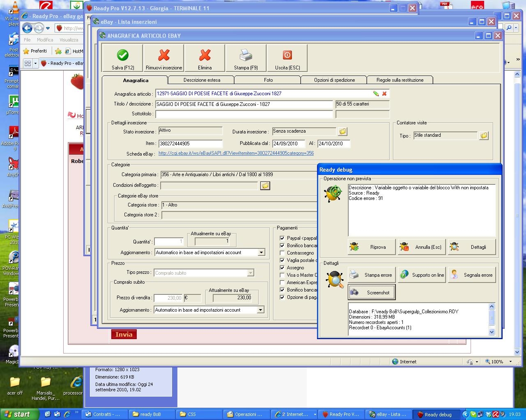
Task: Expand the Quantita' Aggiornamento dropdown
Action: coord(261,252)
